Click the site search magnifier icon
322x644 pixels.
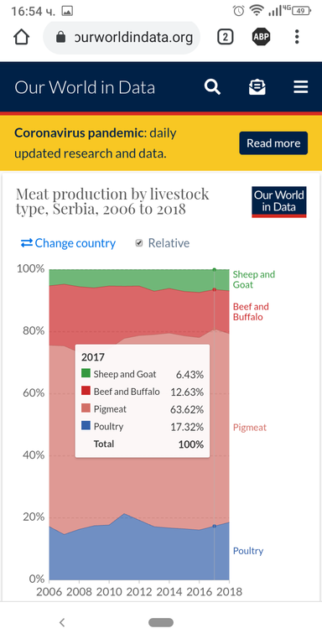point(212,87)
